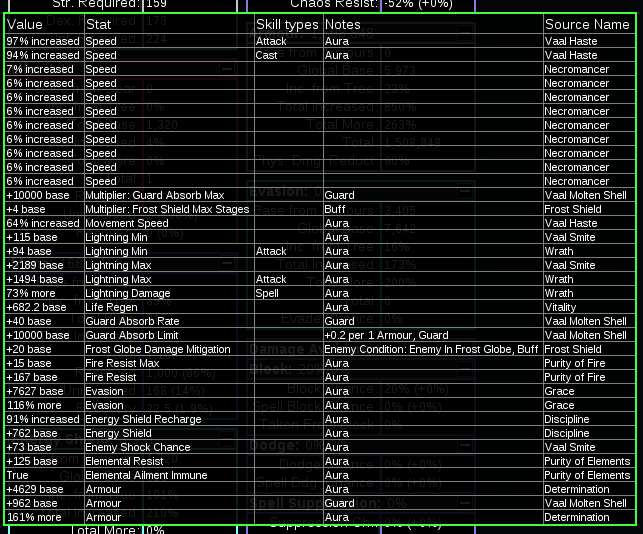Click Frost Shield source in the +4 base row

pyautogui.click(x=573, y=209)
